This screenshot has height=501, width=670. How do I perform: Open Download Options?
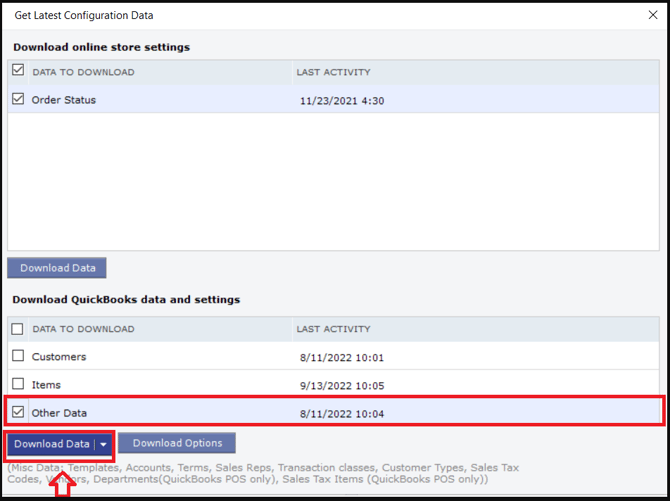point(177,443)
